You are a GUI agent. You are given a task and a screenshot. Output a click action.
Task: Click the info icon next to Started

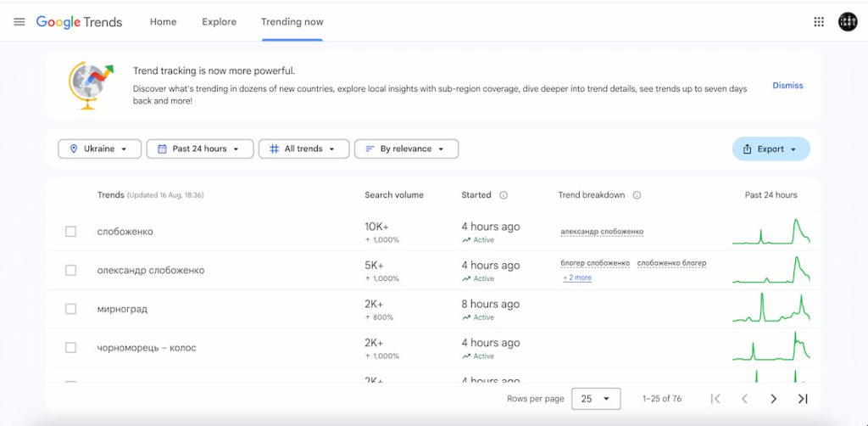[504, 195]
